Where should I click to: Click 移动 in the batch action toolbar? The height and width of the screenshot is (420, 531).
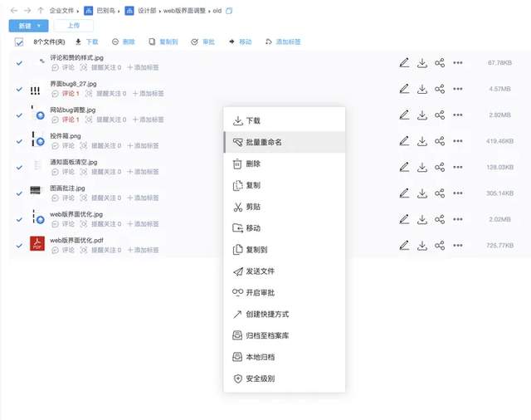click(x=240, y=42)
